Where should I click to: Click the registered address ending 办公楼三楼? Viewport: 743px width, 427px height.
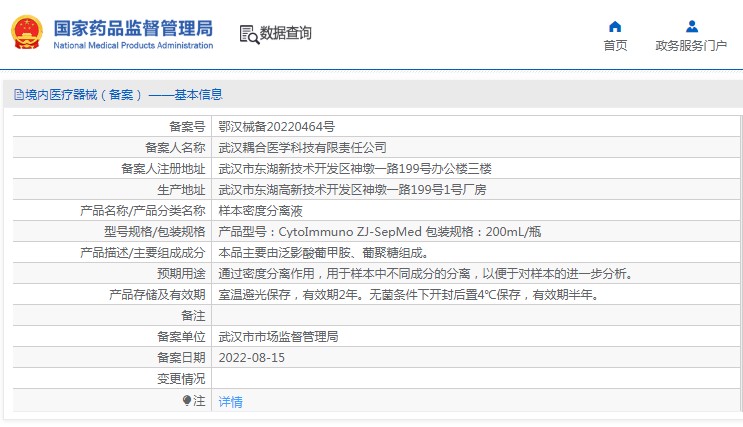[x=355, y=169]
